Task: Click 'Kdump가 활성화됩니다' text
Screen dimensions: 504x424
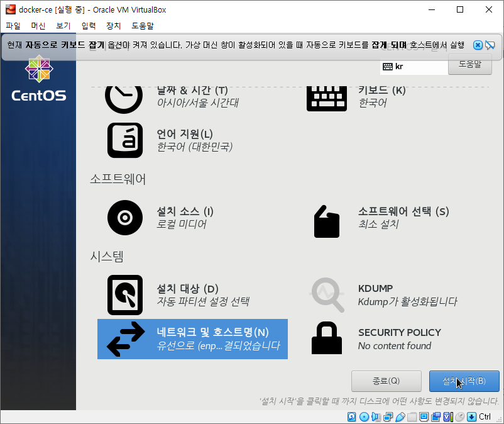Action: tap(407, 302)
